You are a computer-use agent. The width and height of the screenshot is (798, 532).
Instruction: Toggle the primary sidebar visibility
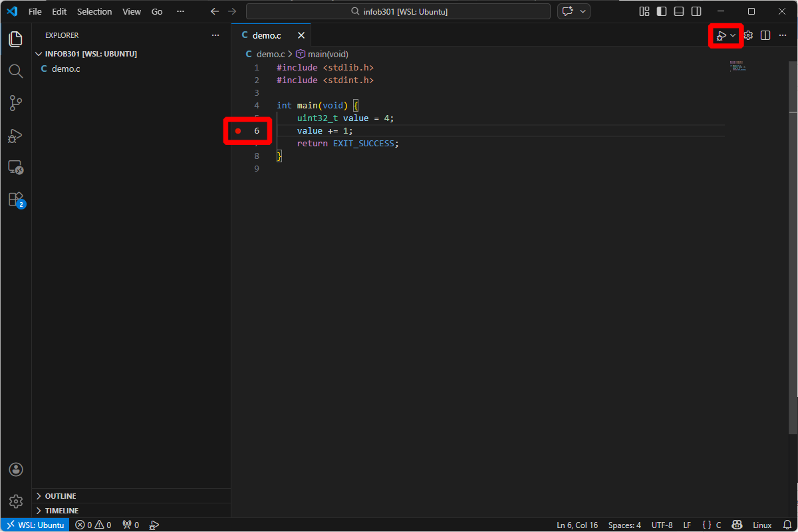point(660,11)
